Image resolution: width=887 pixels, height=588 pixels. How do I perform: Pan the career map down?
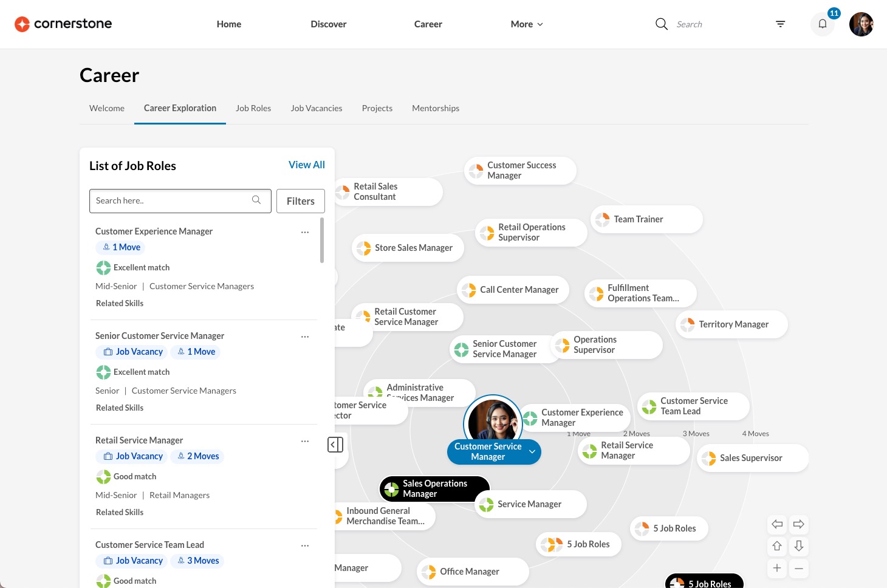click(x=799, y=546)
